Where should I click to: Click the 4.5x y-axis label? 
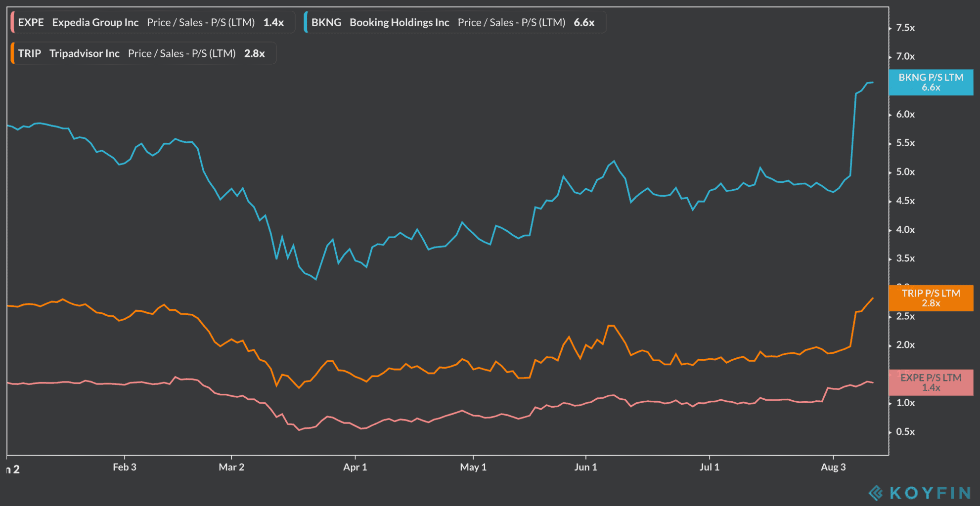(905, 201)
